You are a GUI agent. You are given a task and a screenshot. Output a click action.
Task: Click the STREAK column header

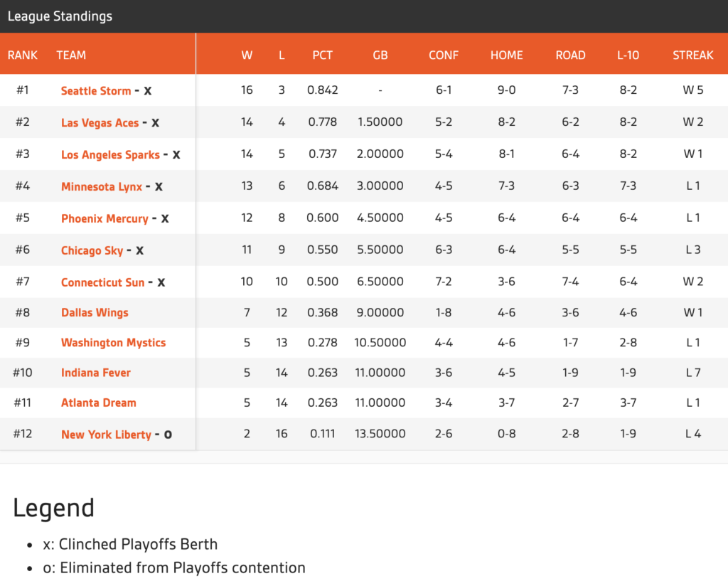point(692,55)
